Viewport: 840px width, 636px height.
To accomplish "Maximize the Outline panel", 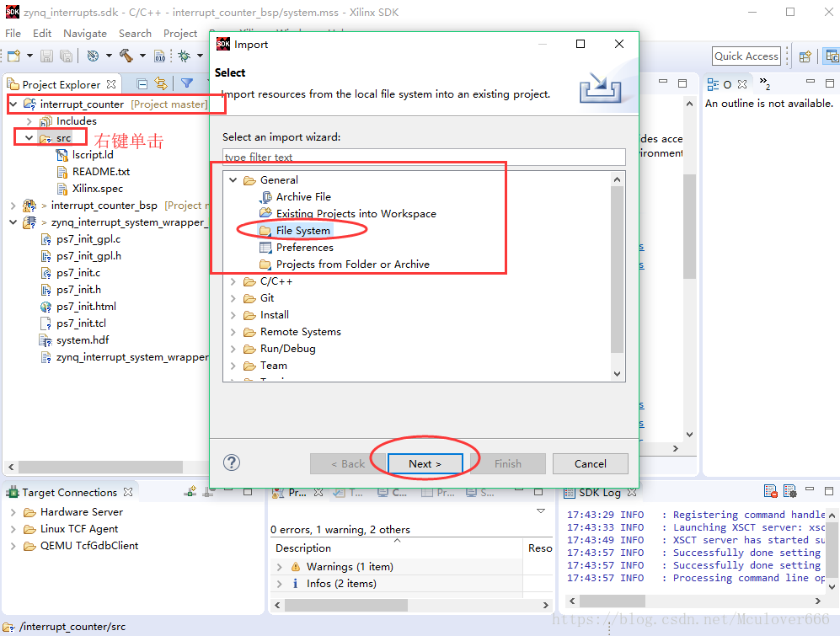I will pyautogui.click(x=830, y=83).
